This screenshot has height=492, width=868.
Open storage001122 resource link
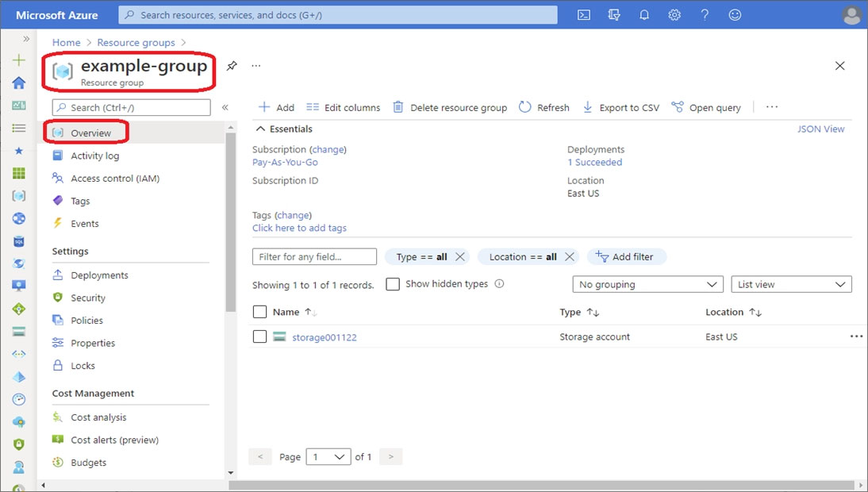325,337
